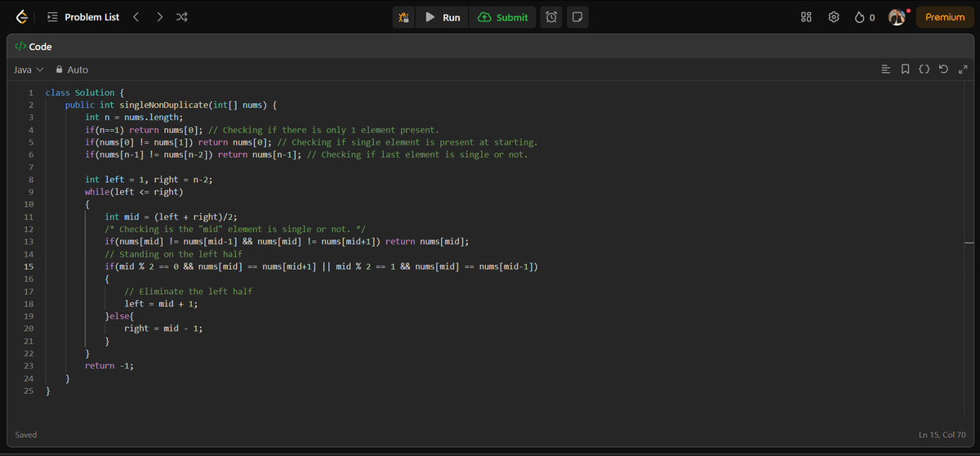Open the Java language dropdown
The image size is (980, 456).
coord(29,70)
